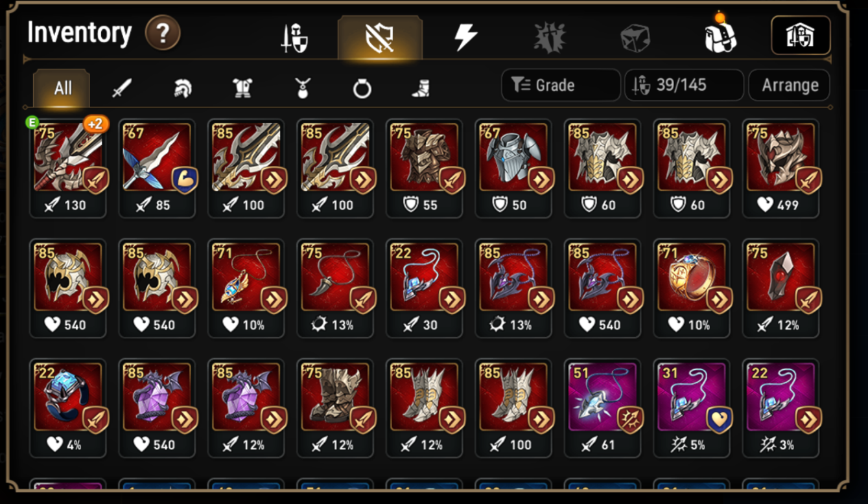Open the backpack icon with notification dot
Image resolution: width=868 pixels, height=504 pixels.
720,36
